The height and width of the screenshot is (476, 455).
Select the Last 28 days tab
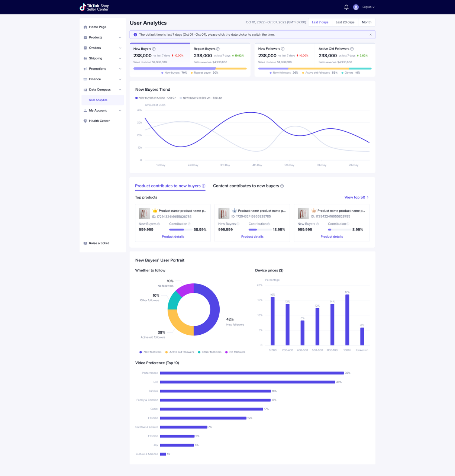tap(345, 22)
